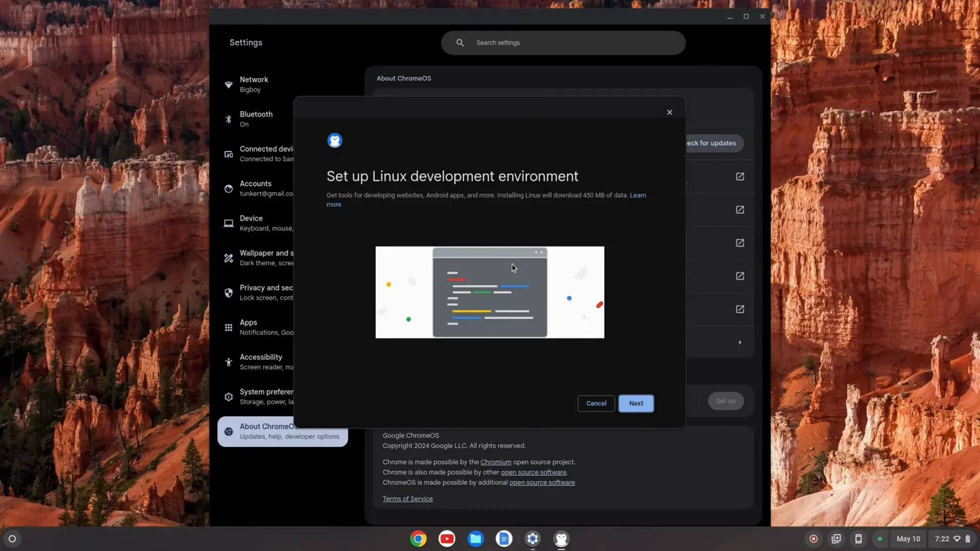Screen dimensions: 980x551
Task: Click the Next button in Linux setup dialog
Action: (x=636, y=403)
